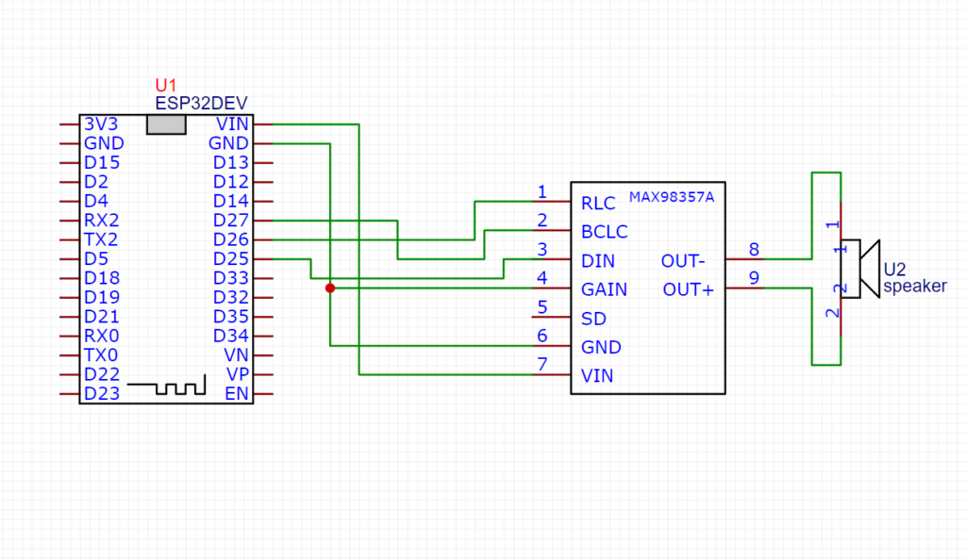This screenshot has width=966, height=560.
Task: Click the ESP32DEV component name
Action: coord(201,103)
